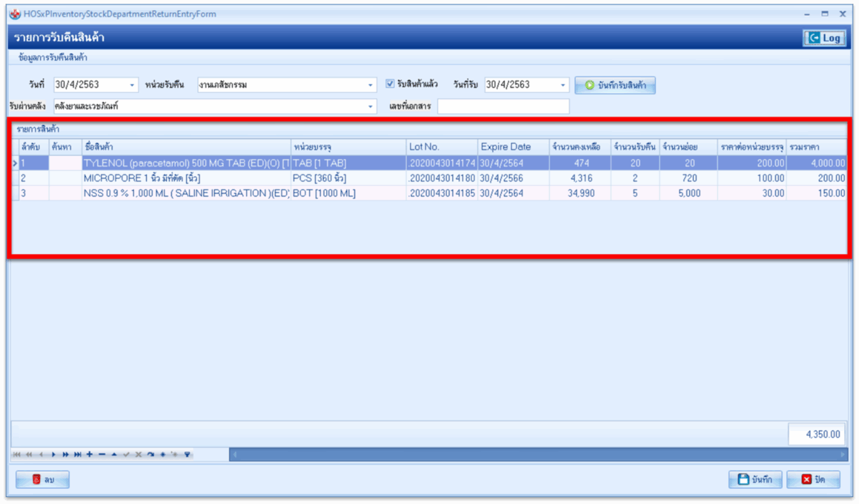Click the horizontal scrollbar below the grid

[x=537, y=455]
